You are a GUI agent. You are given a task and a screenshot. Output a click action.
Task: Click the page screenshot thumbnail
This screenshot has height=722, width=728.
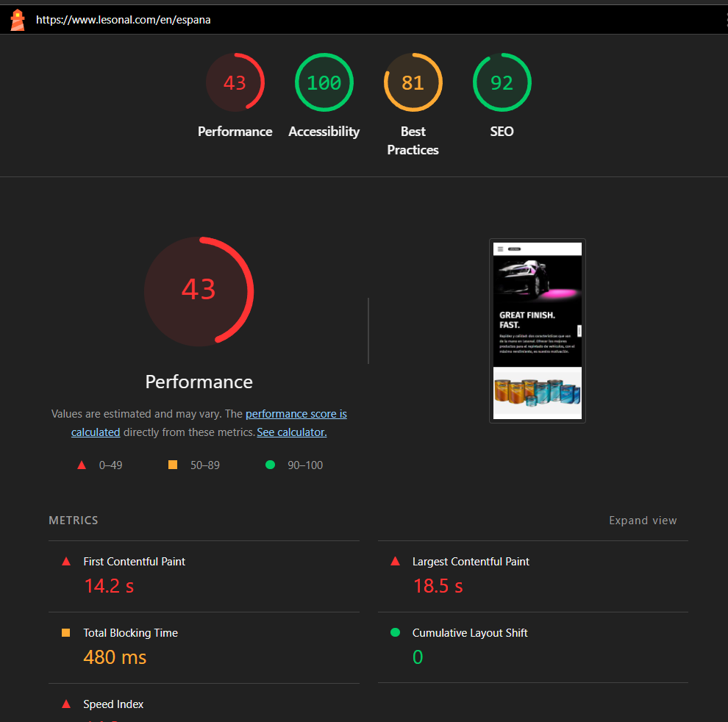[537, 331]
